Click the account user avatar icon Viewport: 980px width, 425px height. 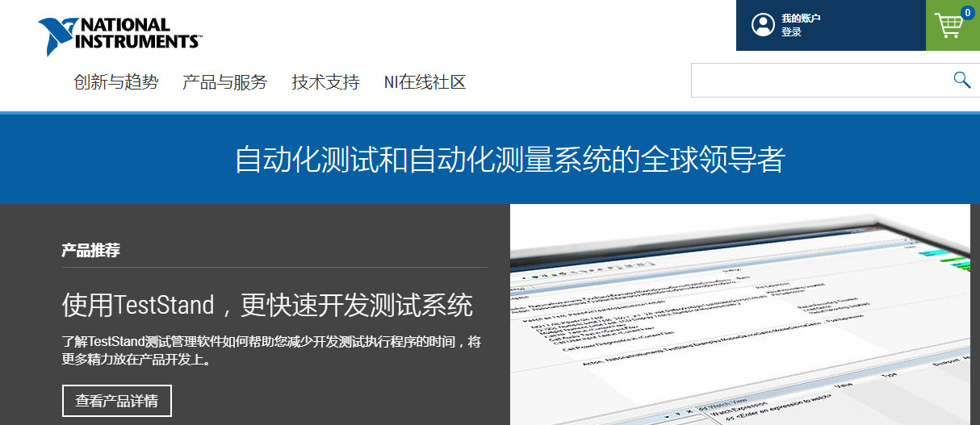(763, 25)
